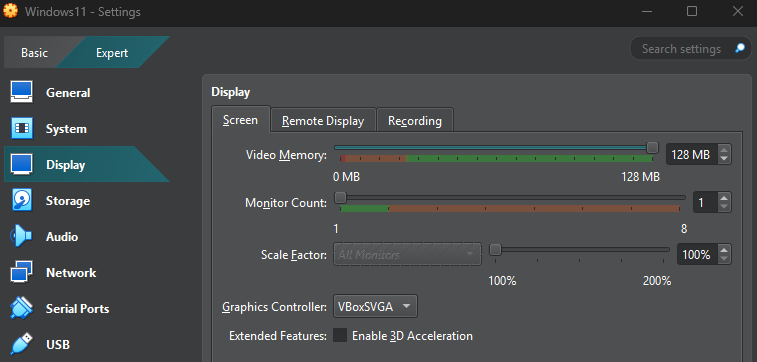Switch to the Screen tab

coord(240,120)
